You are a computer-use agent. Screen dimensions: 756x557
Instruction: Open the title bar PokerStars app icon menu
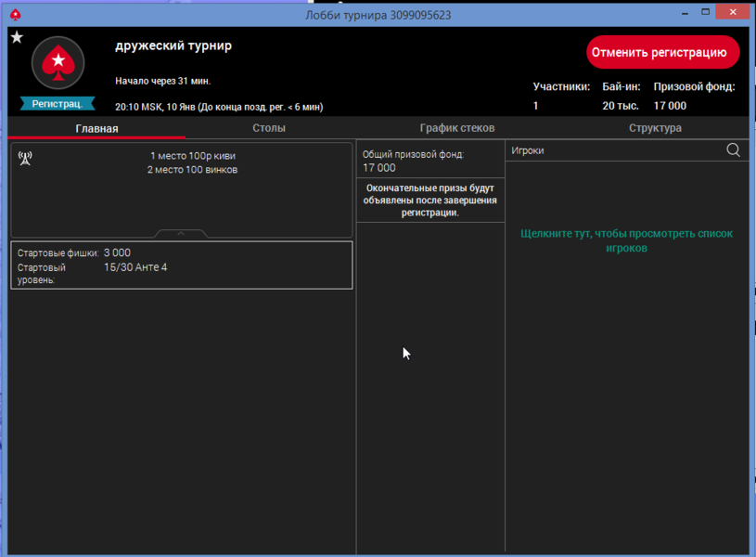15,14
